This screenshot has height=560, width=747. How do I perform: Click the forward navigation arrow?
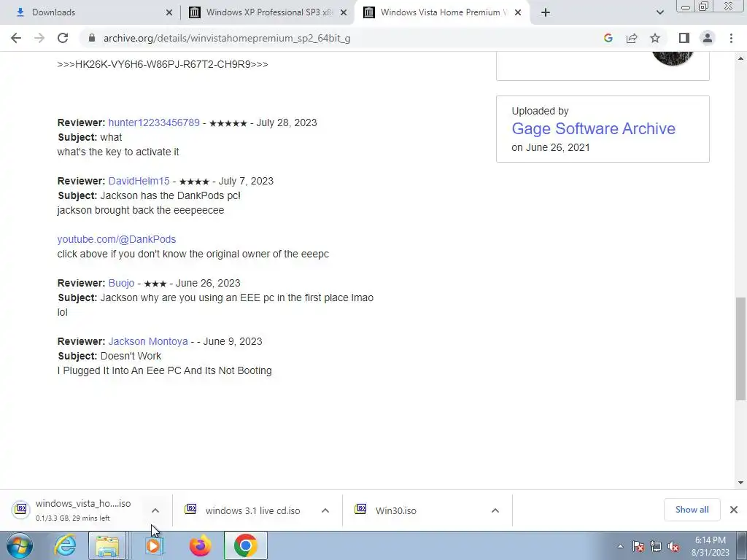(x=39, y=38)
